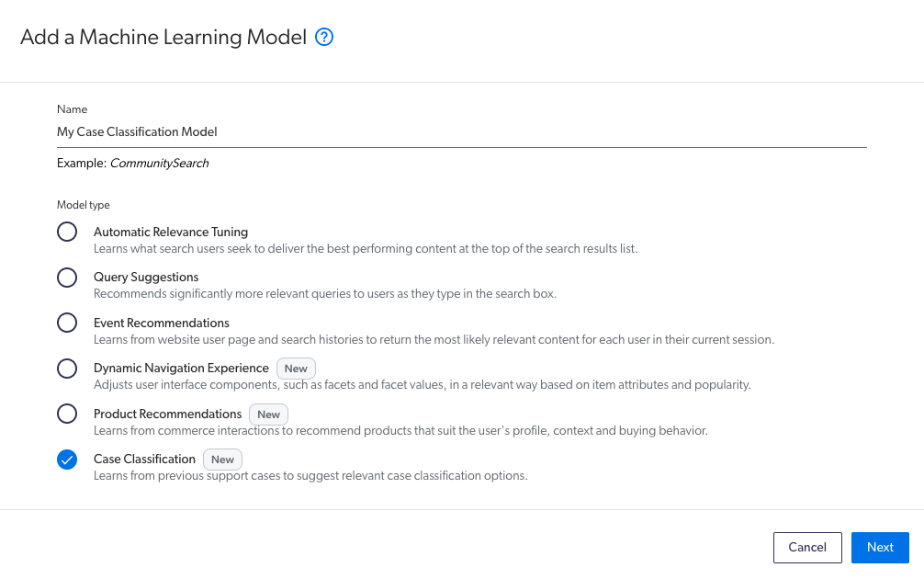
Task: Click the Dynamic Navigation Experience label
Action: tap(181, 368)
